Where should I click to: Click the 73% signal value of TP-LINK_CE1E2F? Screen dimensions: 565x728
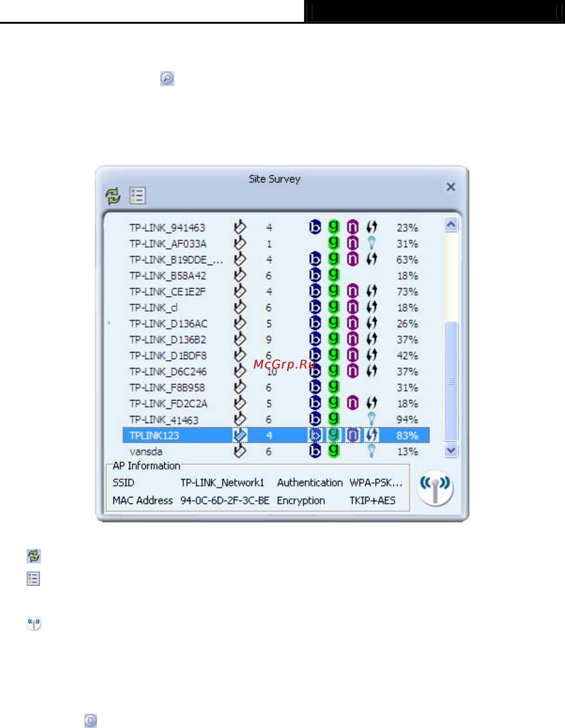[x=407, y=292]
